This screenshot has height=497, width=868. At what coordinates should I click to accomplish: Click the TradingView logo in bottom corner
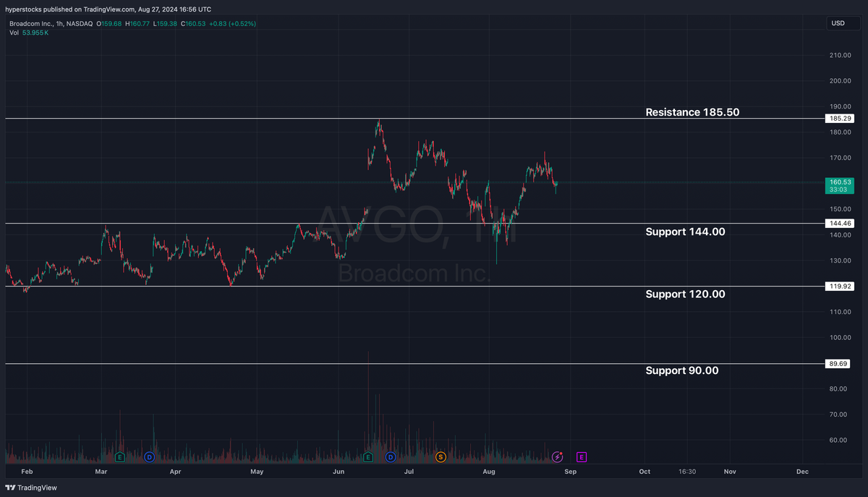pyautogui.click(x=32, y=488)
